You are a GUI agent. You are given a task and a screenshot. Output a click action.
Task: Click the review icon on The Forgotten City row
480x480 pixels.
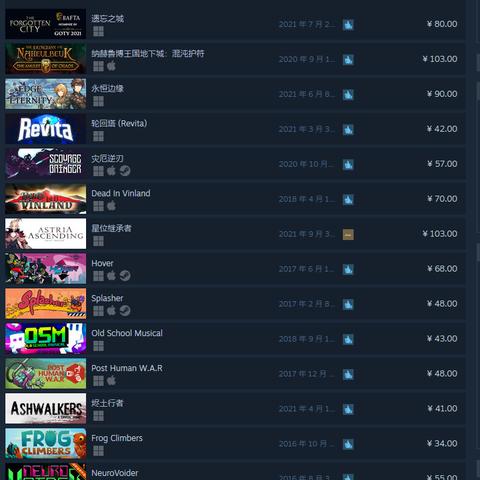point(348,25)
